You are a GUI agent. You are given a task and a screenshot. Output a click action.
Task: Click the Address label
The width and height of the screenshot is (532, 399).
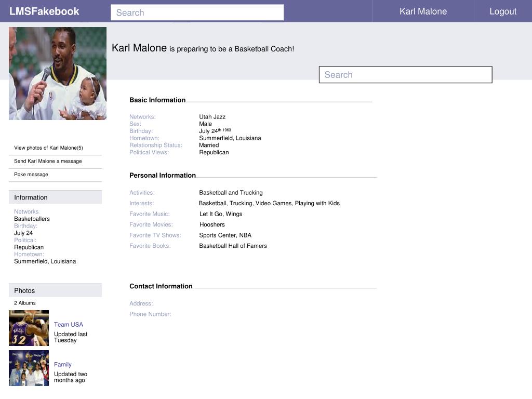pyautogui.click(x=141, y=303)
